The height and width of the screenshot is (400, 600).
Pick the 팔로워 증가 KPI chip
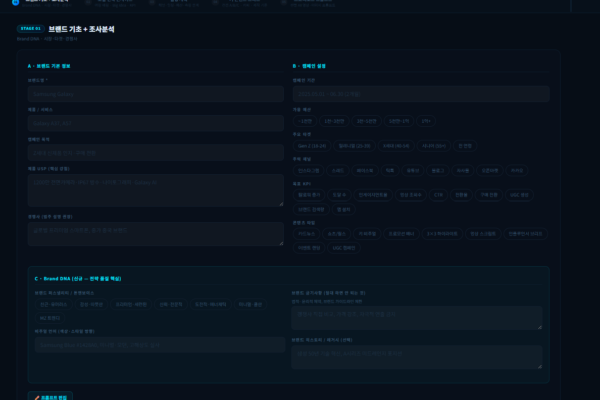point(309,195)
